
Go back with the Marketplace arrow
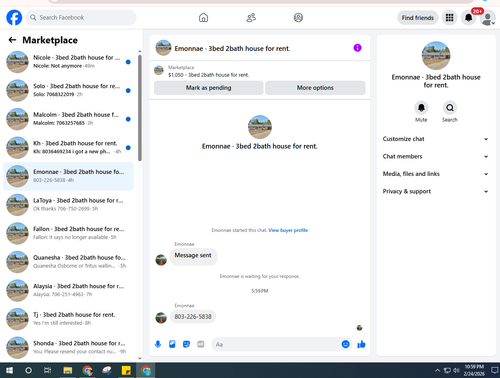tap(12, 40)
